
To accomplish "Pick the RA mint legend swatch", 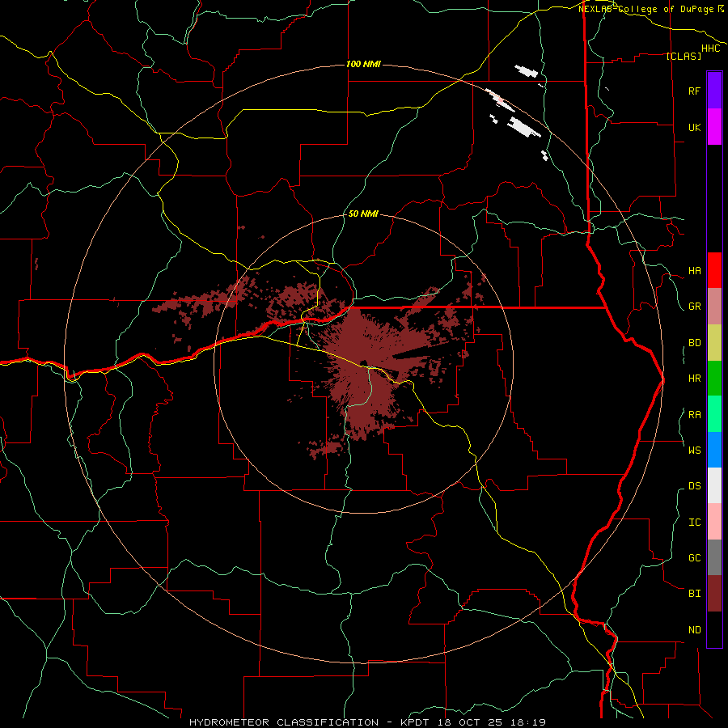I will coord(714,414).
